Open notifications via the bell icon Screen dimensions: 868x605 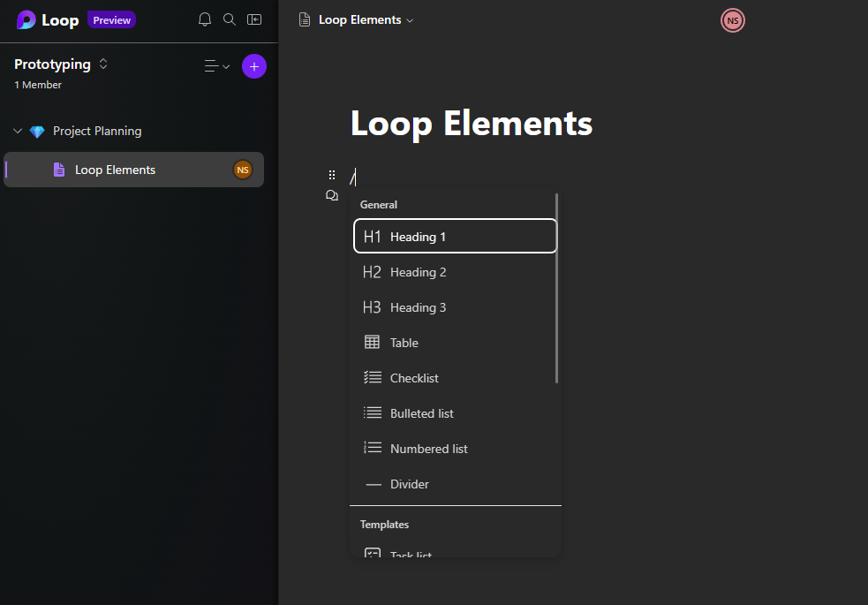tap(205, 19)
